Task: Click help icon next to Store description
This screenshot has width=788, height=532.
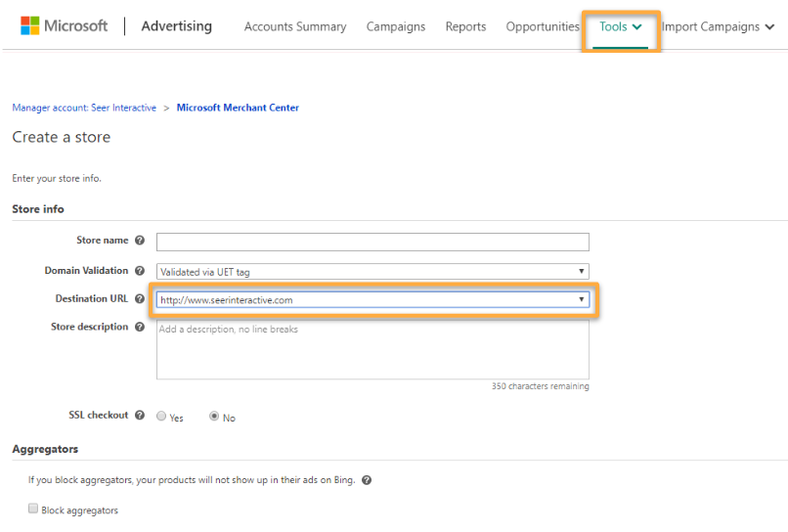Action: (140, 328)
